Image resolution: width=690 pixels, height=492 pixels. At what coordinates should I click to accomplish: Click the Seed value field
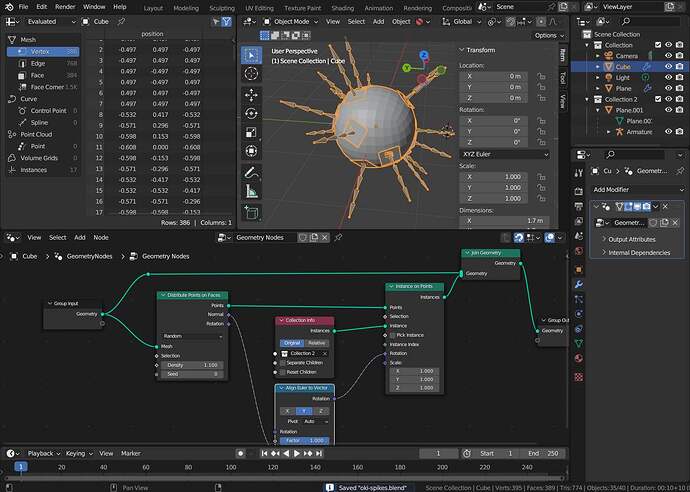pos(192,374)
